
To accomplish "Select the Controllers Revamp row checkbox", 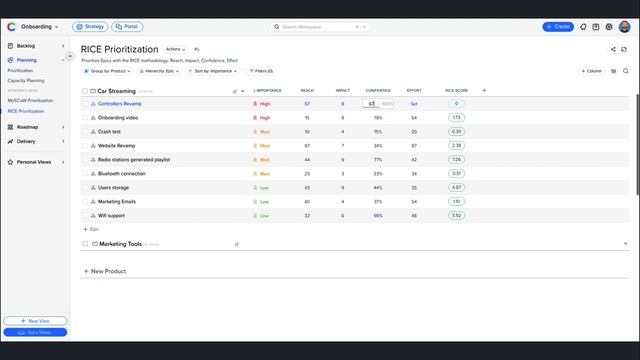I will coord(85,104).
